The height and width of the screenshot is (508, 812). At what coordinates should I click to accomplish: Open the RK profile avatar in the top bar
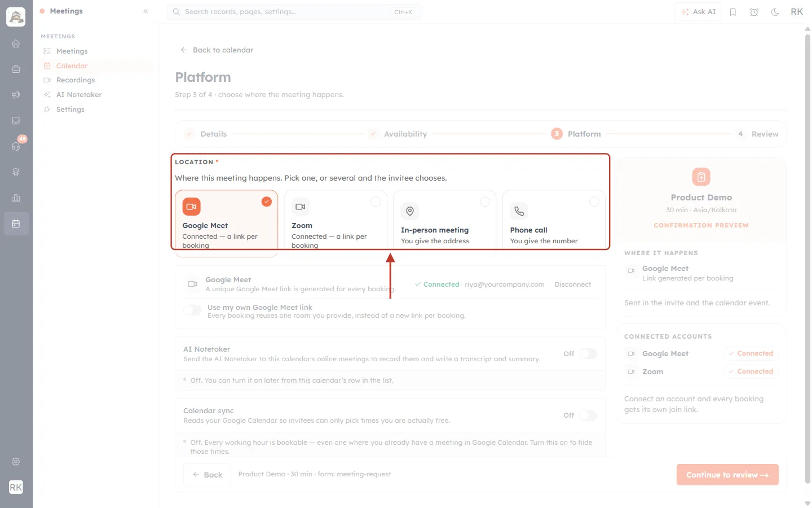797,12
